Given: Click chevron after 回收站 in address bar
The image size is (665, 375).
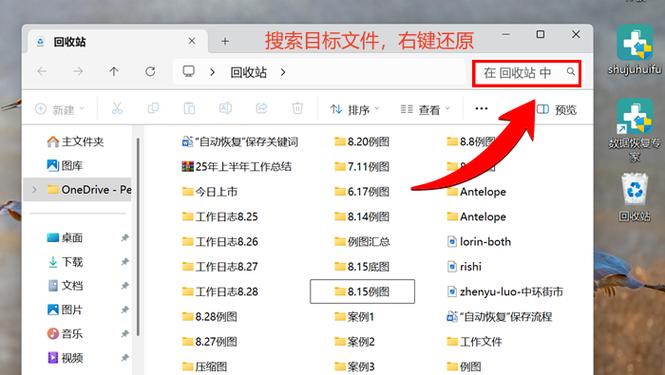Looking at the screenshot, I should [283, 73].
